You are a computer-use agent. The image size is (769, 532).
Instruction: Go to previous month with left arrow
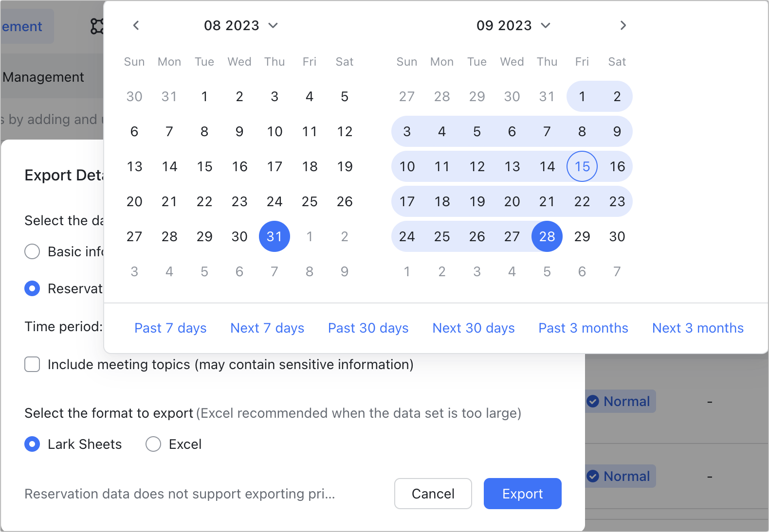point(136,25)
